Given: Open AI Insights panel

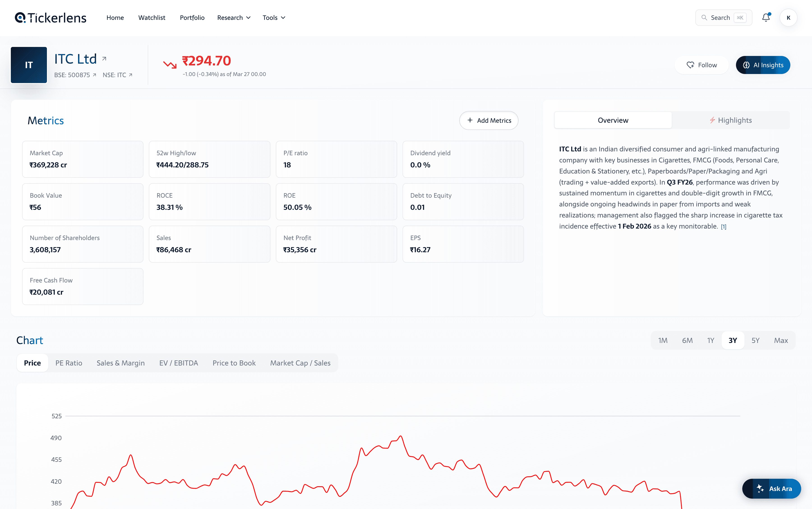Looking at the screenshot, I should tap(763, 65).
